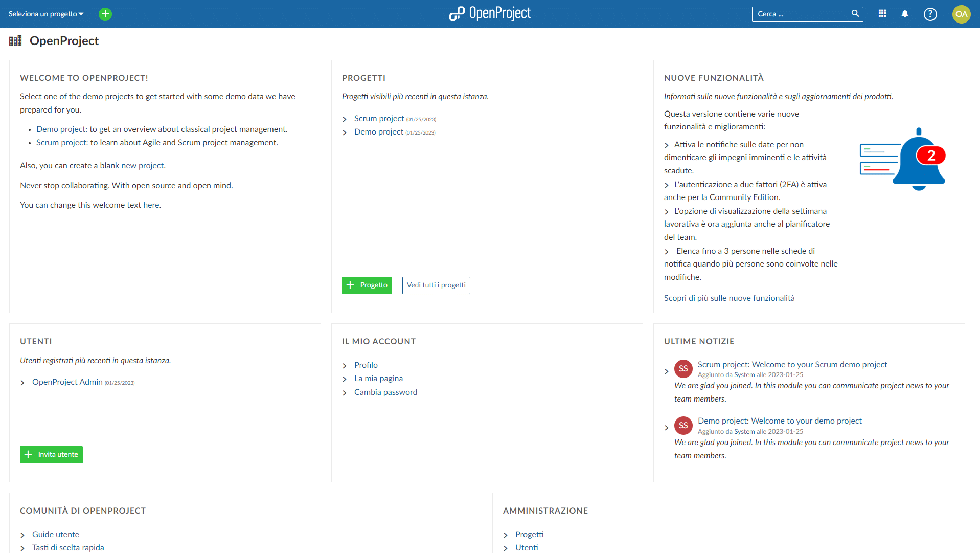
Task: Click the building icon beside OpenProject title
Action: click(x=15, y=41)
